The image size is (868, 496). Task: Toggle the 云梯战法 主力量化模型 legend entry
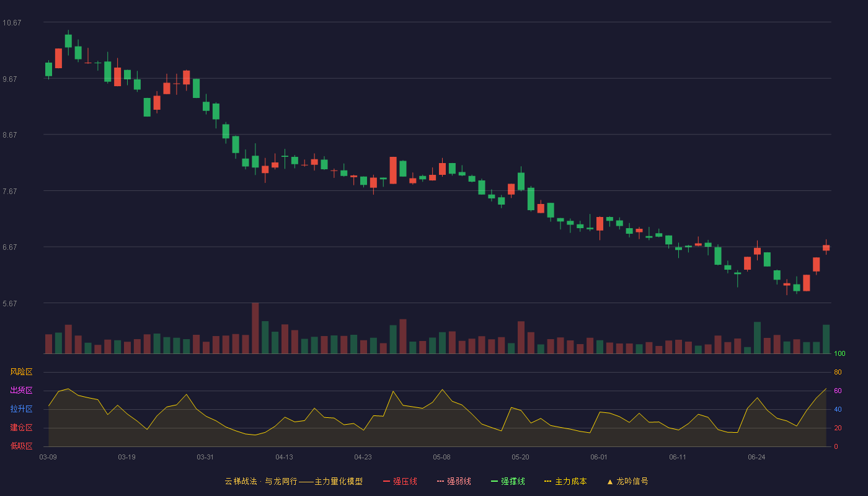[x=293, y=481]
